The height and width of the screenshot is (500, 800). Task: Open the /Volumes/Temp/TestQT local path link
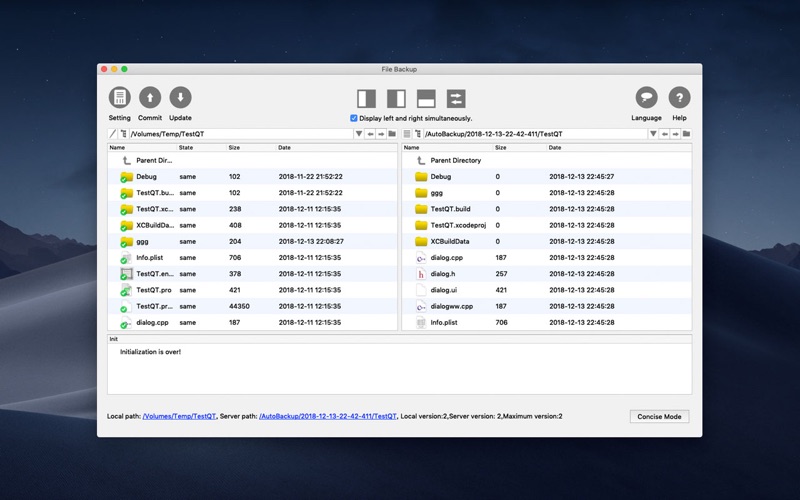(x=179, y=416)
